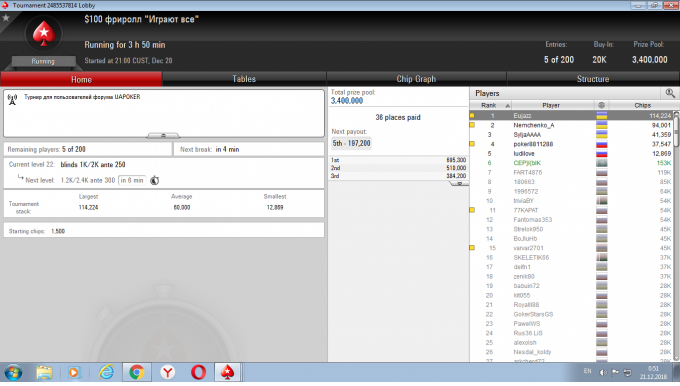Select player ludilove row

point(571,154)
